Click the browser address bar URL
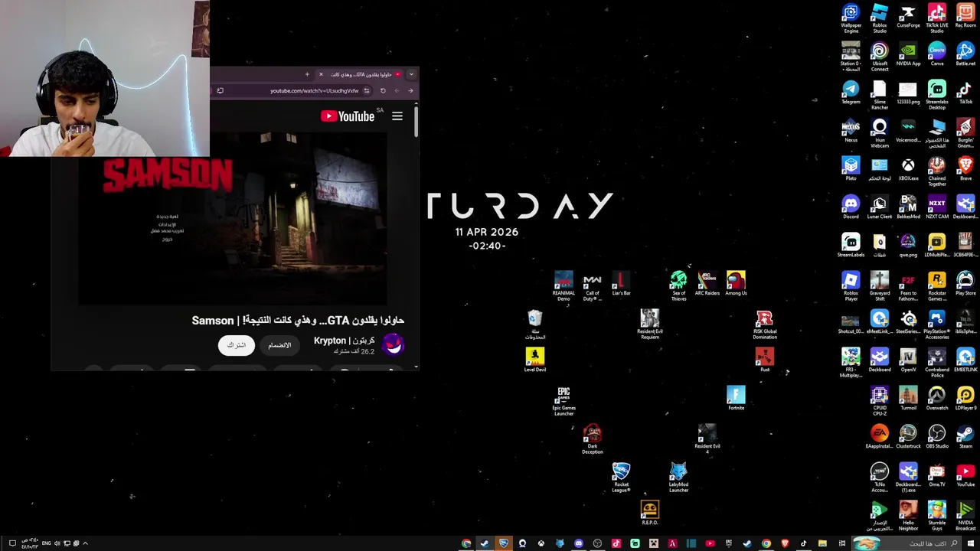The height and width of the screenshot is (551, 980). pyautogui.click(x=314, y=90)
